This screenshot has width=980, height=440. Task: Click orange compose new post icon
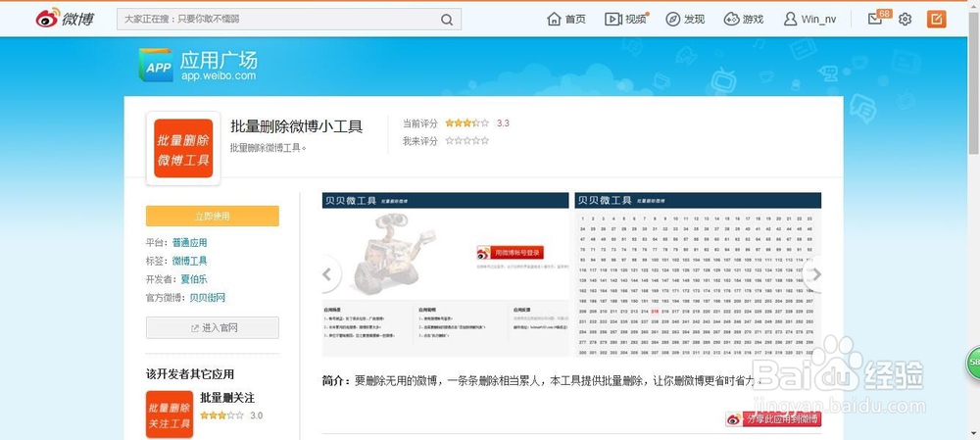tap(936, 19)
